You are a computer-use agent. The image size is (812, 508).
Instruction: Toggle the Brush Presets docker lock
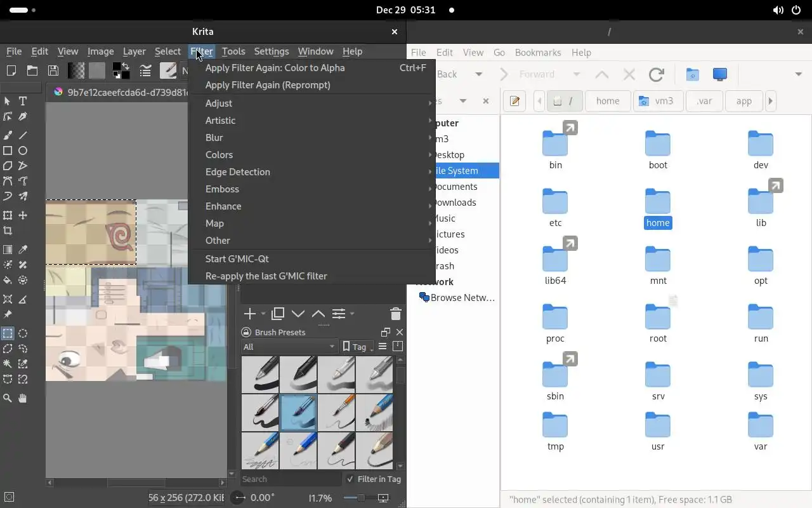pos(247,332)
